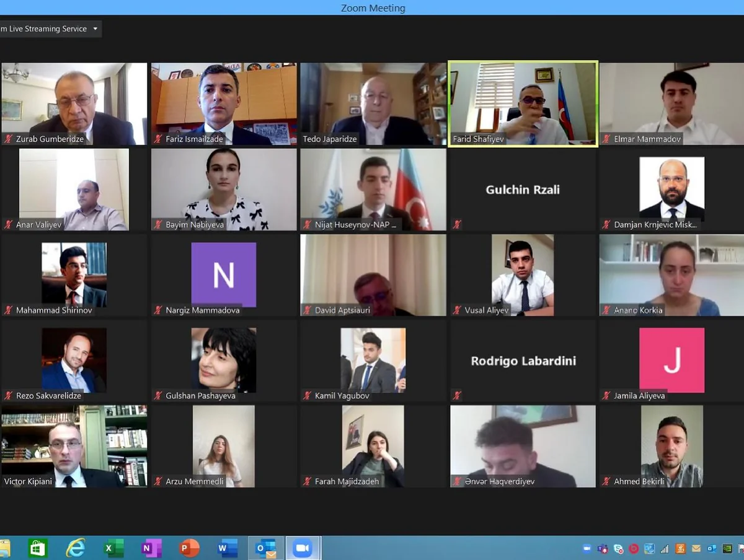
Task: Open Excel from the taskbar
Action: pos(113,548)
